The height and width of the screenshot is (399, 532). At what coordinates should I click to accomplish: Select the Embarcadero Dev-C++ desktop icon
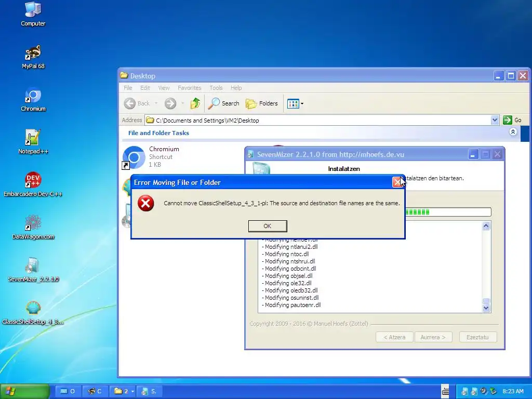tap(33, 184)
